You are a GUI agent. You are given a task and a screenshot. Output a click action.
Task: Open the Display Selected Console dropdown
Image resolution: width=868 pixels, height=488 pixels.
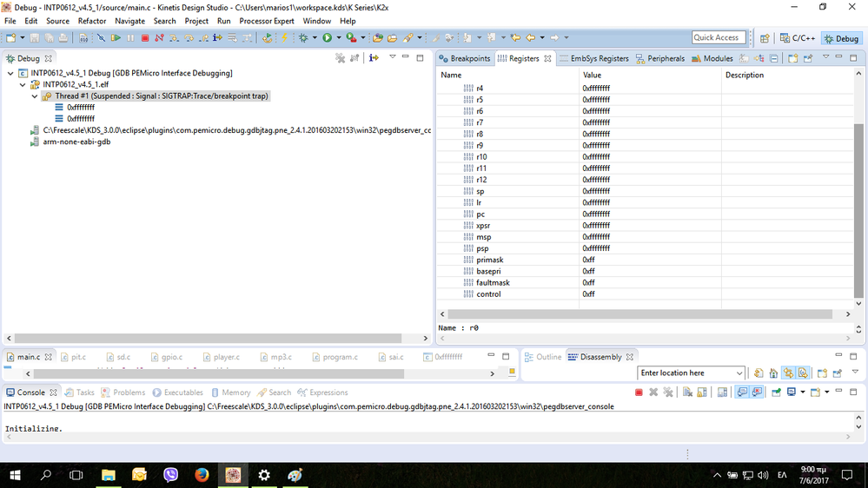tap(803, 392)
